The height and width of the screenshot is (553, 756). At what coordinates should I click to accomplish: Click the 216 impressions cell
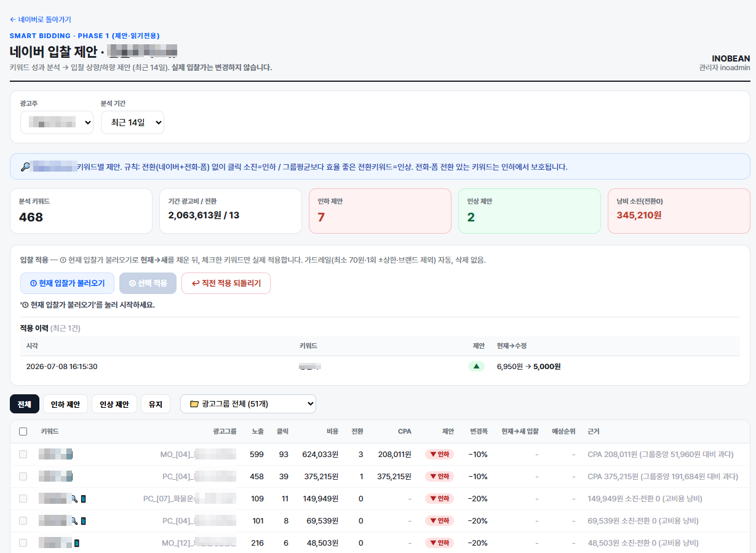click(257, 543)
